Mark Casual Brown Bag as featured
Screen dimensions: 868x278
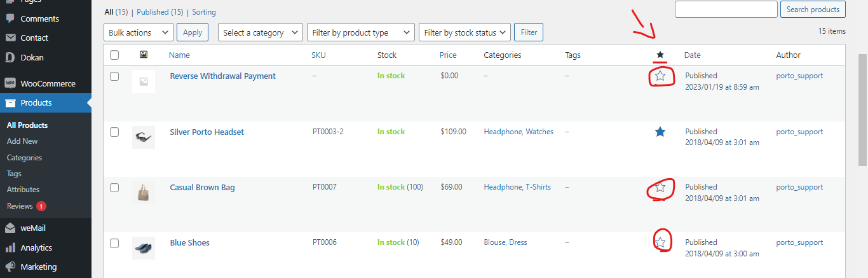point(660,187)
